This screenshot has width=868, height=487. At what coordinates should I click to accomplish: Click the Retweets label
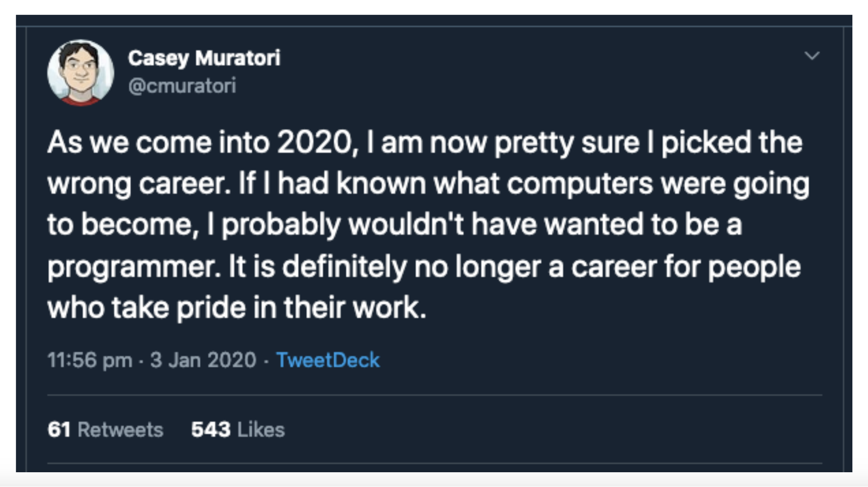(x=120, y=430)
